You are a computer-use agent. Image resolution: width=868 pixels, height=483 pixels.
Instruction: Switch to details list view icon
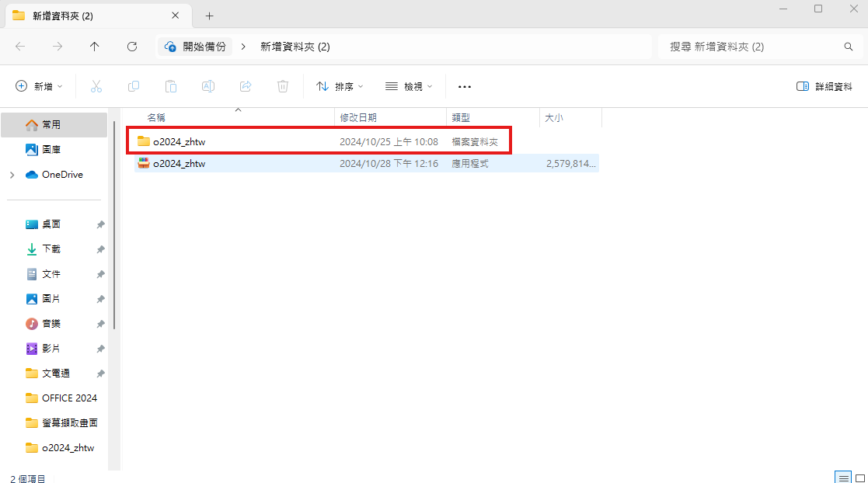(842, 477)
